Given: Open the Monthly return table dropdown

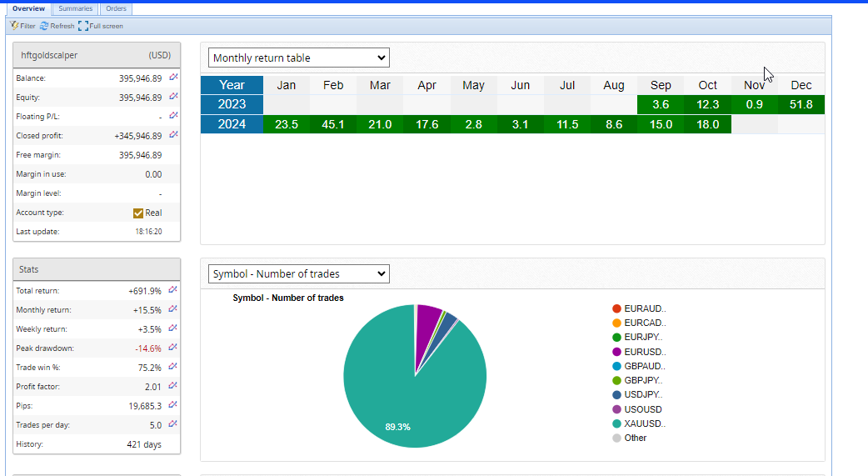Looking at the screenshot, I should coord(298,58).
